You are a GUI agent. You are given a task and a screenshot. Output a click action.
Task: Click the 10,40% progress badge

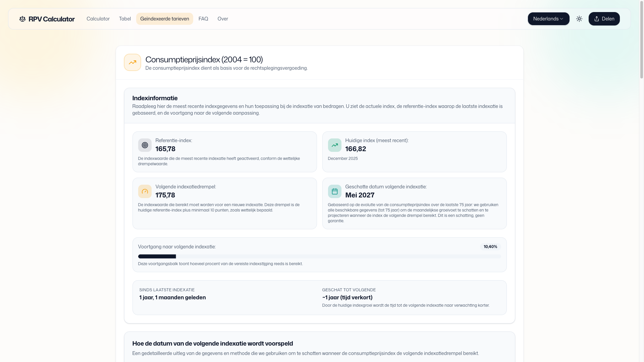coord(490,247)
